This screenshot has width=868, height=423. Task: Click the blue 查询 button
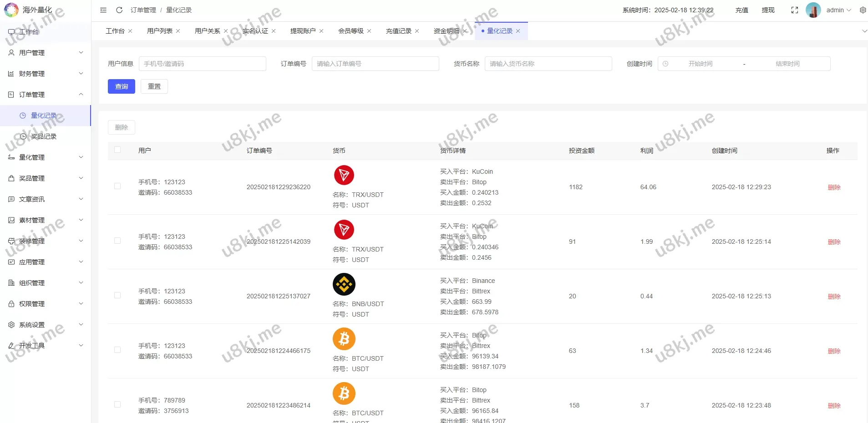122,86
